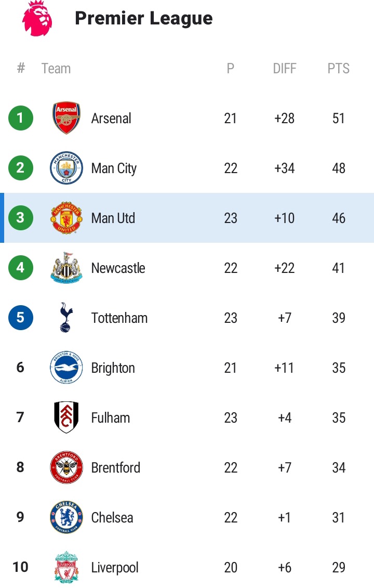Tap the Premier League title text

pos(144,18)
